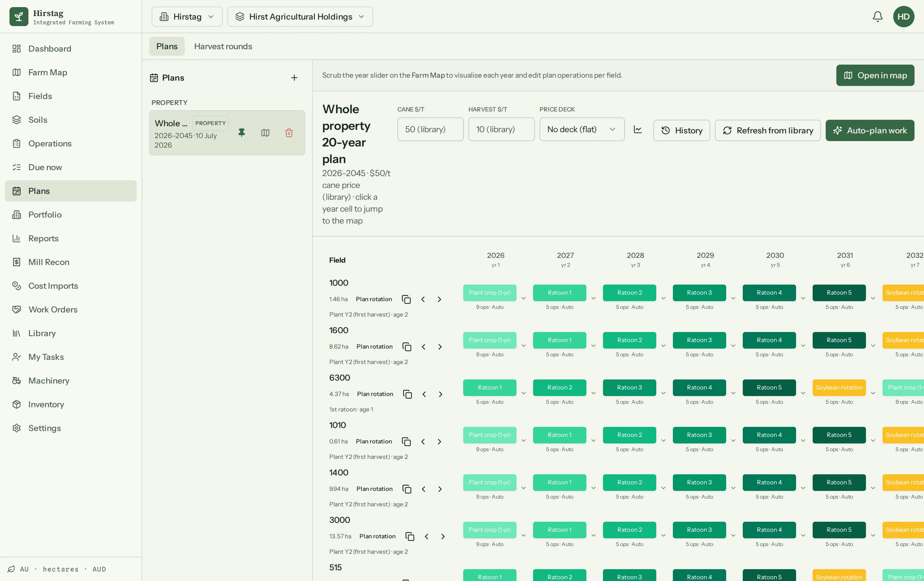Image resolution: width=924 pixels, height=581 pixels.
Task: Expand field 1000 Plant crop 2026 chevron
Action: [x=523, y=299]
